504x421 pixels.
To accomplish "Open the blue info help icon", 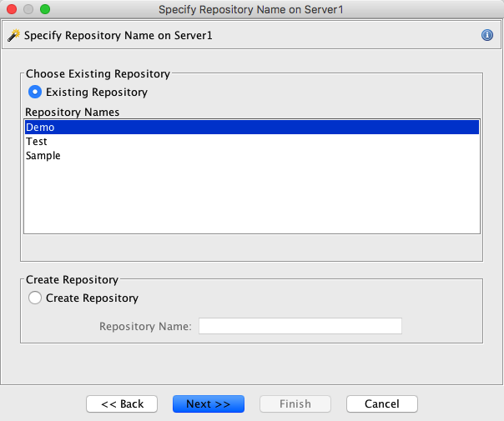I will point(487,36).
